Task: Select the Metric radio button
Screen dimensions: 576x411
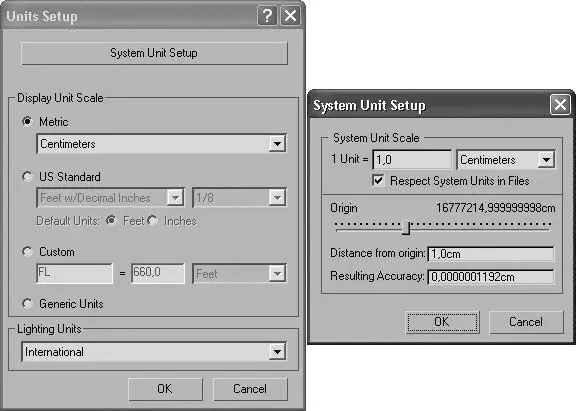Action: (27, 121)
